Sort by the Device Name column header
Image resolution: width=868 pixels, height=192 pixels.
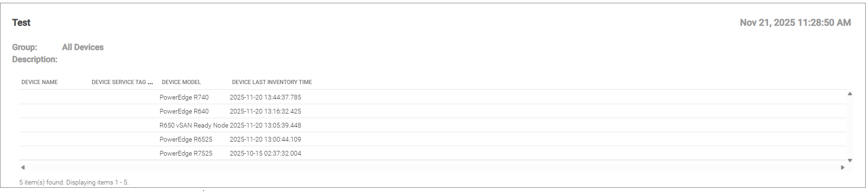pos(40,82)
